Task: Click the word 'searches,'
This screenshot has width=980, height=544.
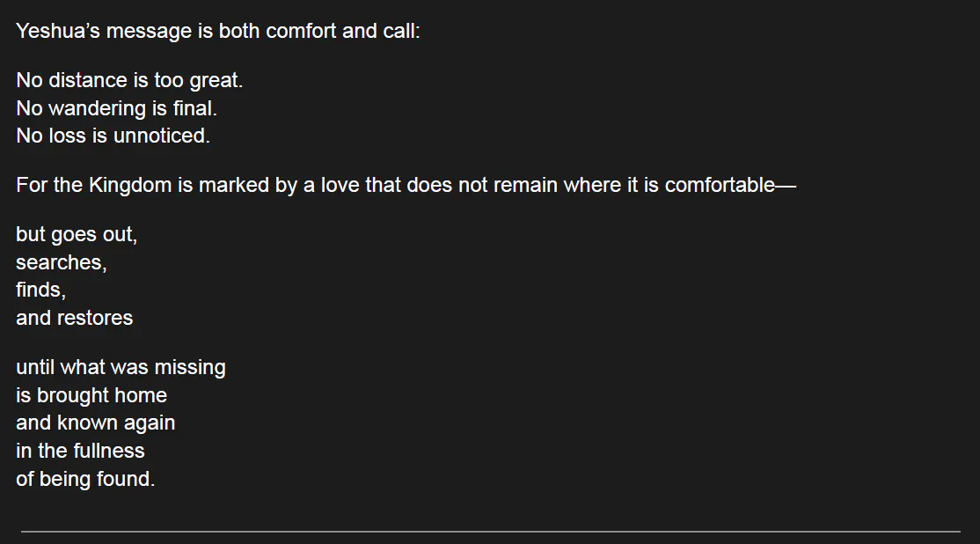Action: pos(61,262)
